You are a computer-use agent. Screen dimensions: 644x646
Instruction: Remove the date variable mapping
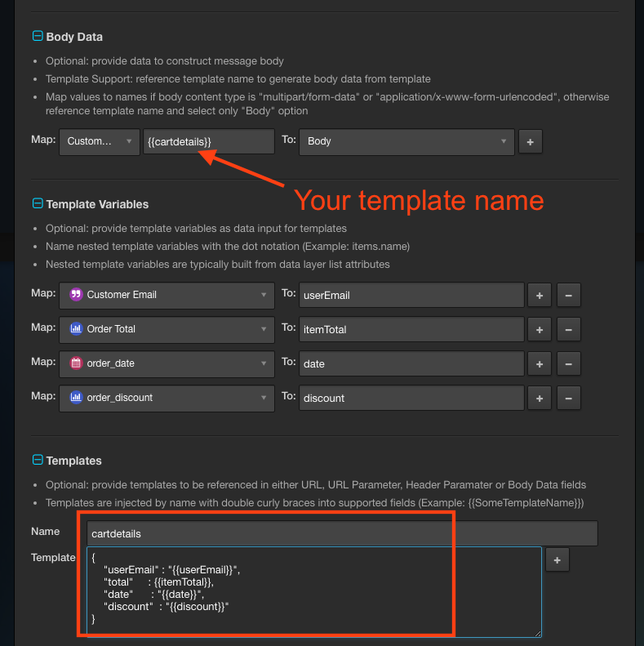(569, 363)
